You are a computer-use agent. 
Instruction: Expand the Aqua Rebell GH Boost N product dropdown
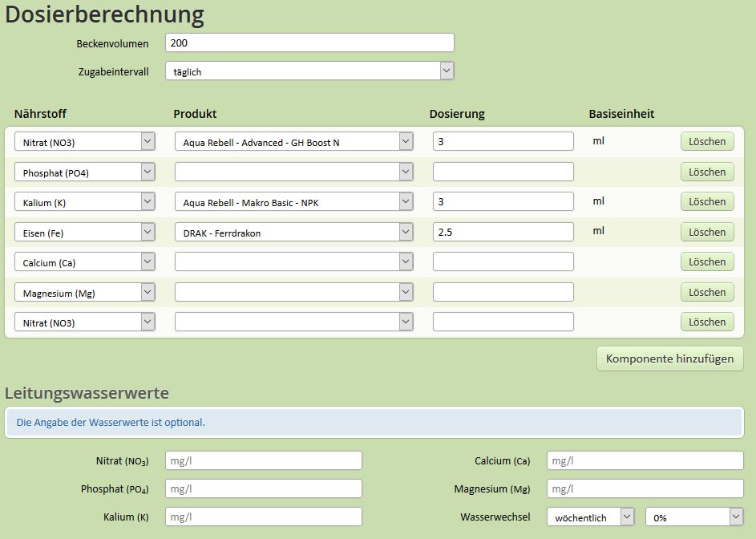[x=294, y=142]
